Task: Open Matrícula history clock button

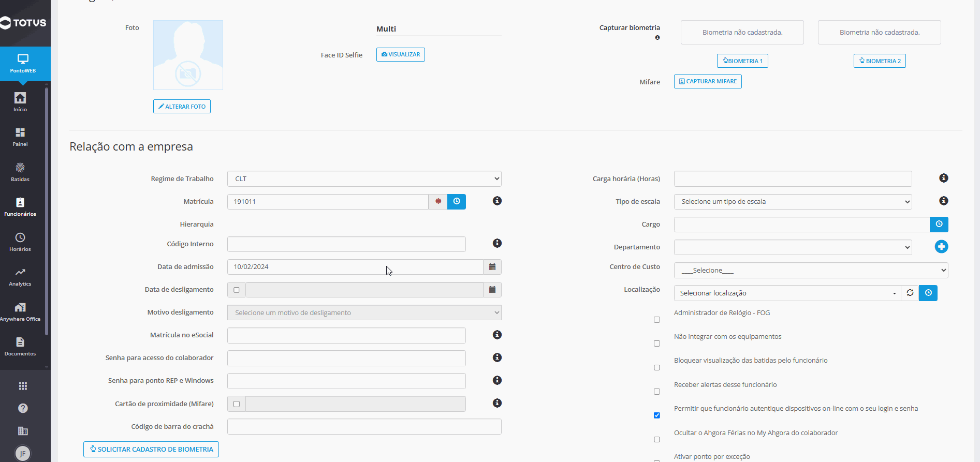Action: 457,202
